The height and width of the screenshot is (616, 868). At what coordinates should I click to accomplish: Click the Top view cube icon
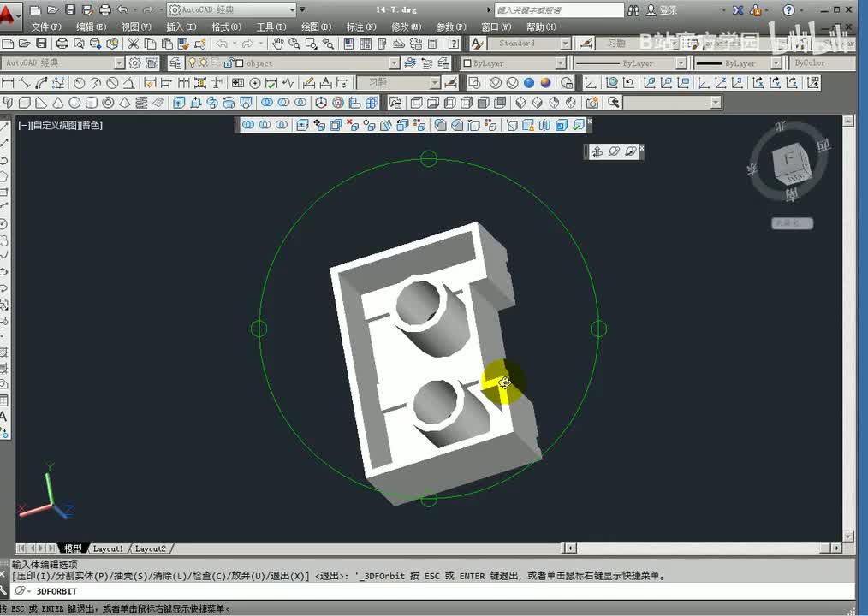point(416,103)
